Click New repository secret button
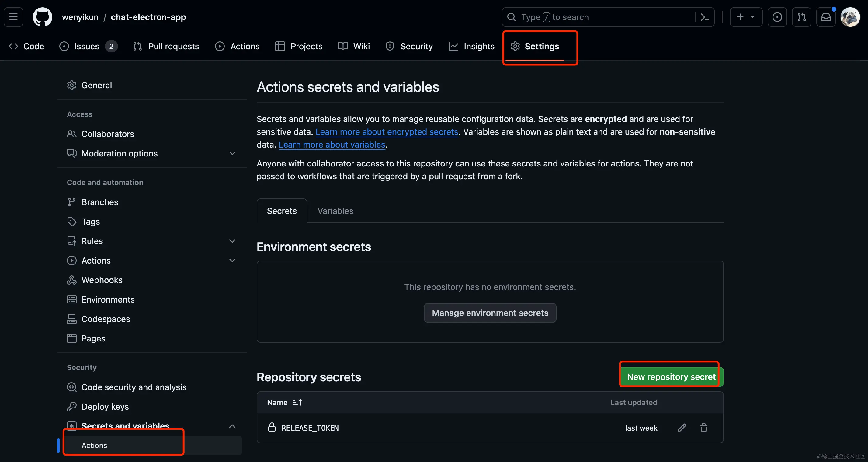The width and height of the screenshot is (868, 462). coord(671,377)
